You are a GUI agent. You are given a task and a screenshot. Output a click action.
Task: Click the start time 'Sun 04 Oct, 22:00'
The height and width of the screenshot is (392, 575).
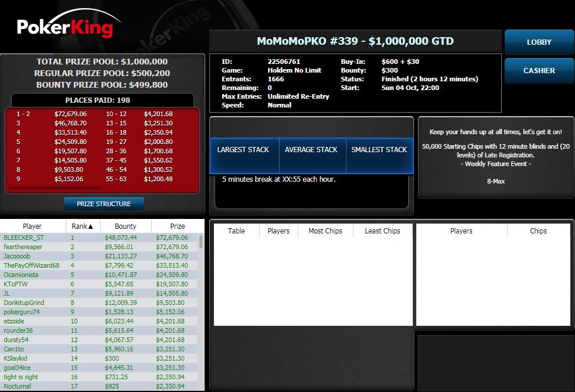pyautogui.click(x=410, y=88)
